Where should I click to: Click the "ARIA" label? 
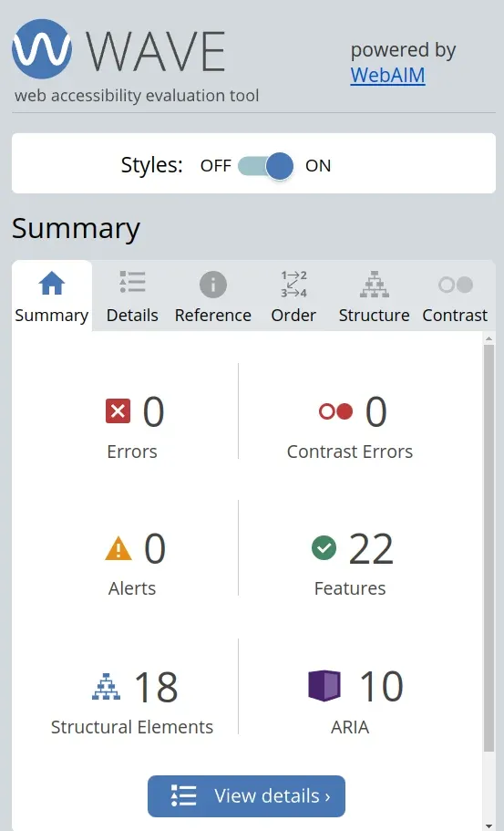point(350,727)
